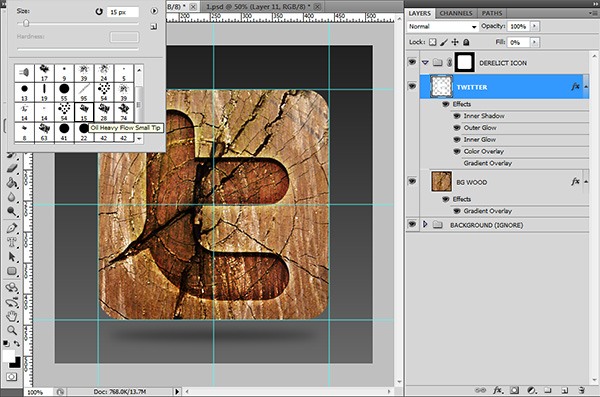Create new fill or adjustment layer
The width and height of the screenshot is (600, 397).
pyautogui.click(x=531, y=390)
